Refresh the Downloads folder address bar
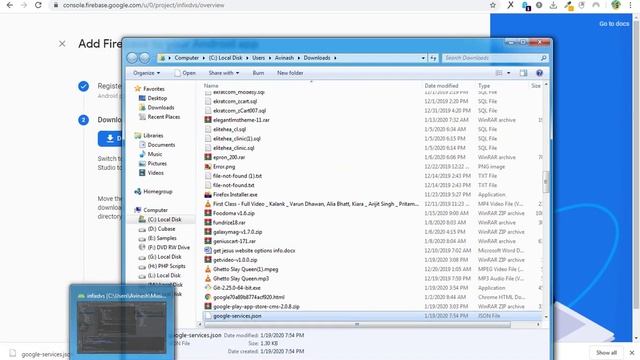The width and height of the screenshot is (640, 360). pyautogui.click(x=433, y=58)
